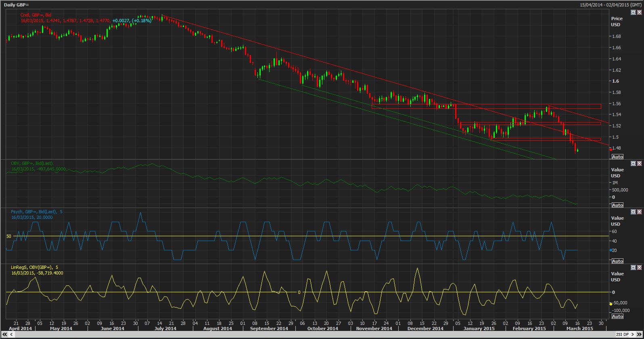Click the yellow 50 level label in Psych pane
Screen dimensions: 644x339
coord(9,236)
